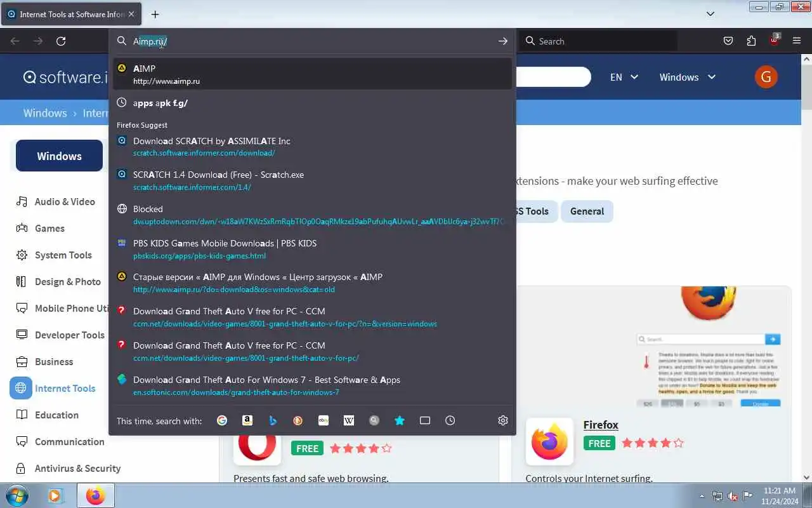Click the Windows breadcrumb link
Viewport: 812px width, 508px height.
45,113
